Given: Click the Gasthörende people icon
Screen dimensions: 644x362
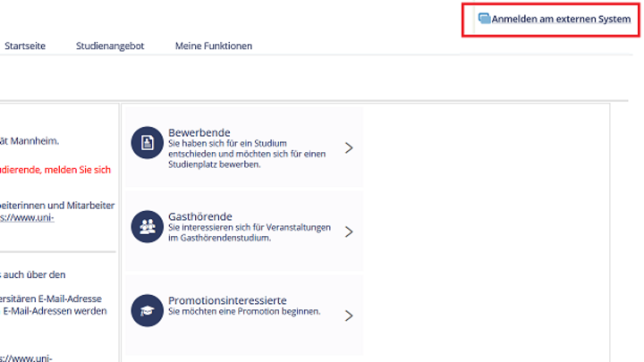Looking at the screenshot, I should coord(147,226).
